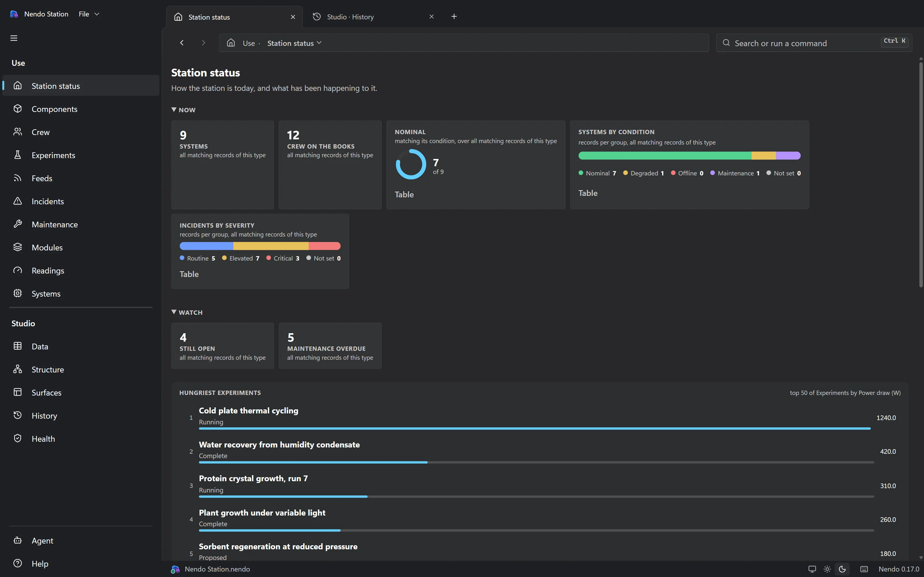
Task: Expand Station status breadcrumb dropdown
Action: pos(295,43)
